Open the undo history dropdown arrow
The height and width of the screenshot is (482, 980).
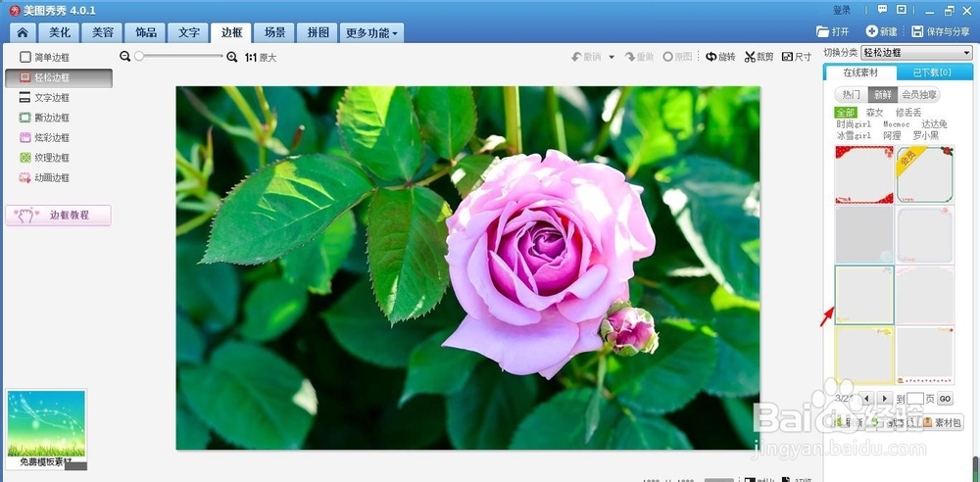[612, 57]
